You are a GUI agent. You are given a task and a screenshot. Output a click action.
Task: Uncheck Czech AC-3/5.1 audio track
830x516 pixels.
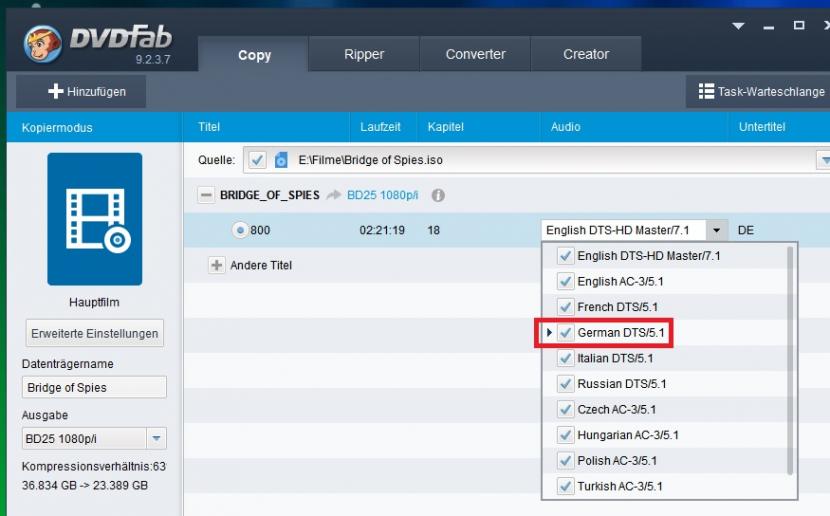point(565,410)
